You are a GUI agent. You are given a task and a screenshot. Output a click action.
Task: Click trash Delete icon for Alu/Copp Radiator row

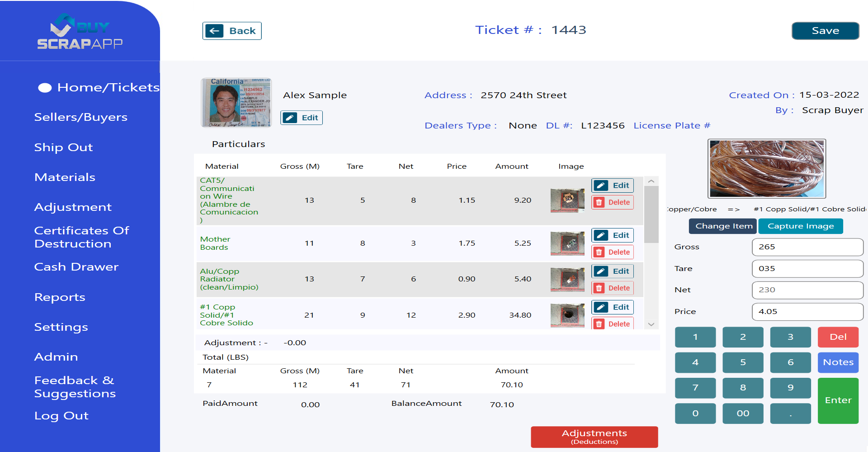[599, 288]
